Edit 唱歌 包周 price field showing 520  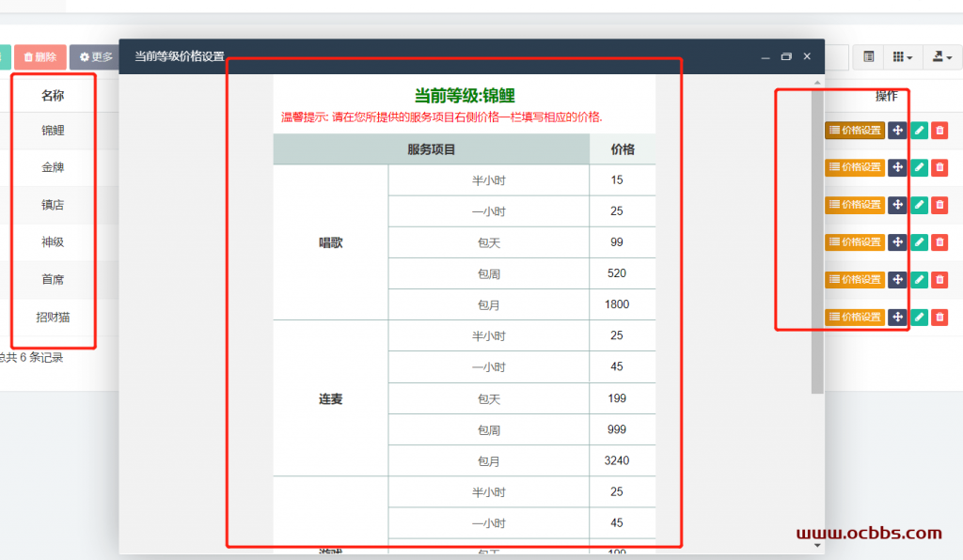pos(623,272)
